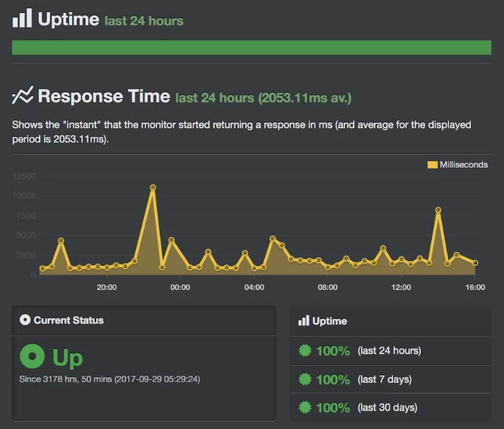
Task: Click the highest response time peak on the chart
Action: pyautogui.click(x=152, y=186)
